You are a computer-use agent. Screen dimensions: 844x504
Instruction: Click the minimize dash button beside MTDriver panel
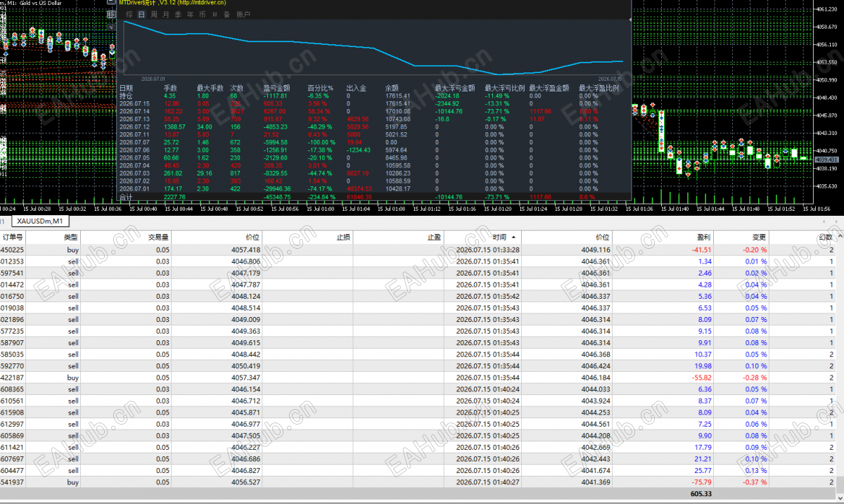(111, 1)
